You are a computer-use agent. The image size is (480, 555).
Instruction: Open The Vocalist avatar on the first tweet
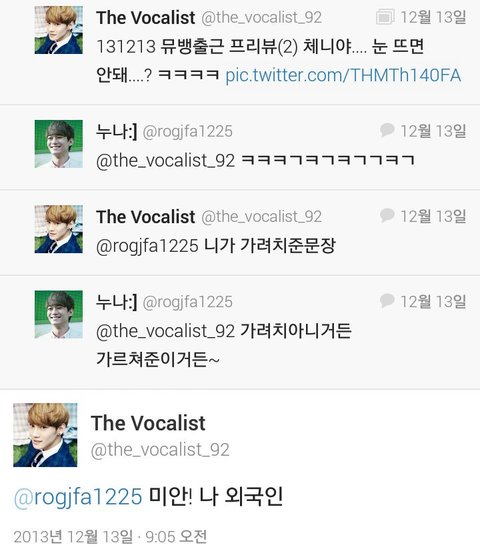(59, 30)
